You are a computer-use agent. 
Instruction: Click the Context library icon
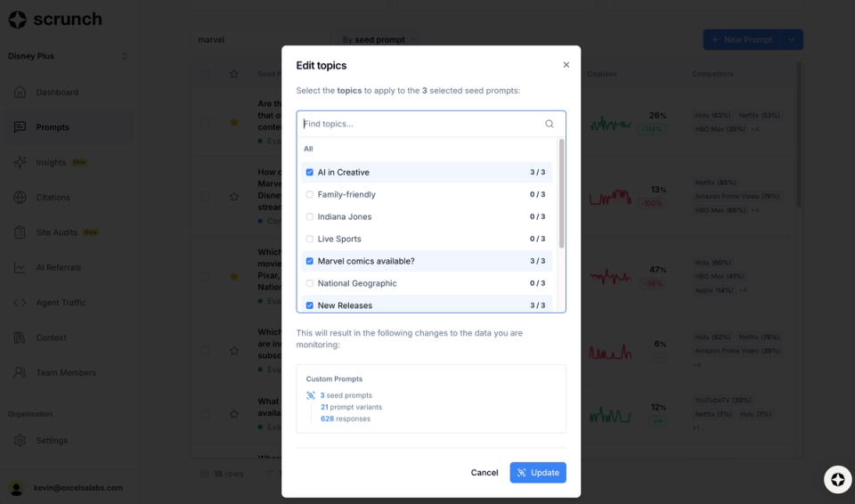(x=20, y=337)
